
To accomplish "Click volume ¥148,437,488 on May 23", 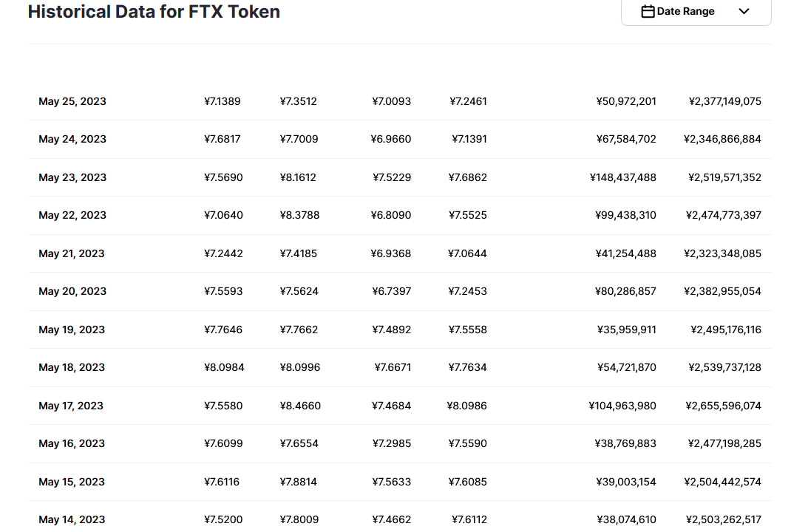I will point(623,177).
